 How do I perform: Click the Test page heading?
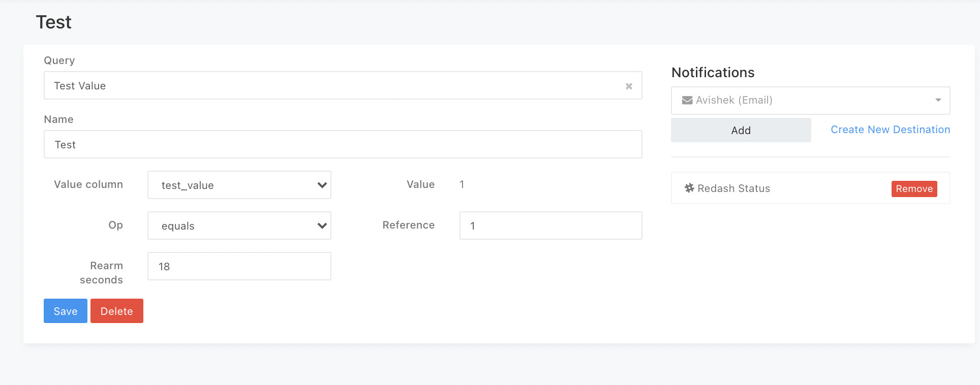53,22
